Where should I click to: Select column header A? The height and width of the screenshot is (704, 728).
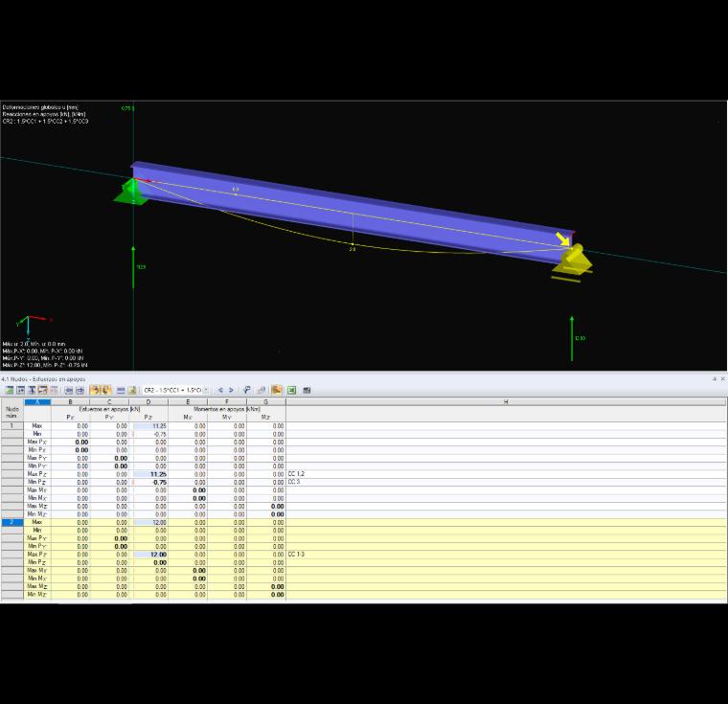coord(37,401)
